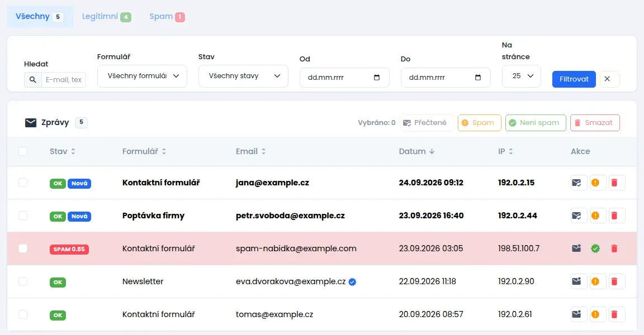The height and width of the screenshot is (335, 644).
Task: Click the Nová badge in jana@example.cz row
Action: (x=79, y=183)
